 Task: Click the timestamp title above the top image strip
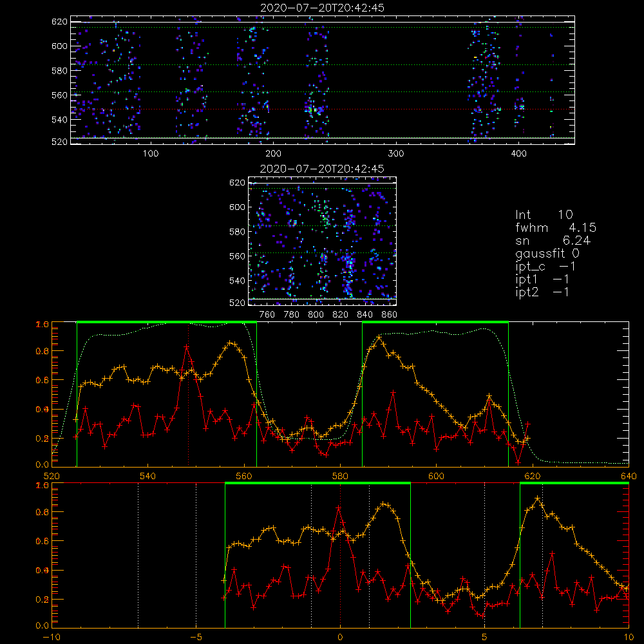point(323,8)
